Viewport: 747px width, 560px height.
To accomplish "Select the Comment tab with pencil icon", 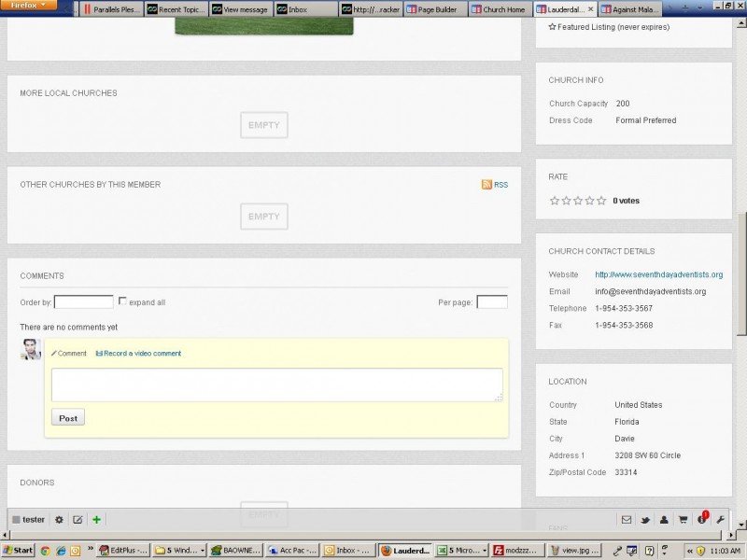I will coord(68,354).
